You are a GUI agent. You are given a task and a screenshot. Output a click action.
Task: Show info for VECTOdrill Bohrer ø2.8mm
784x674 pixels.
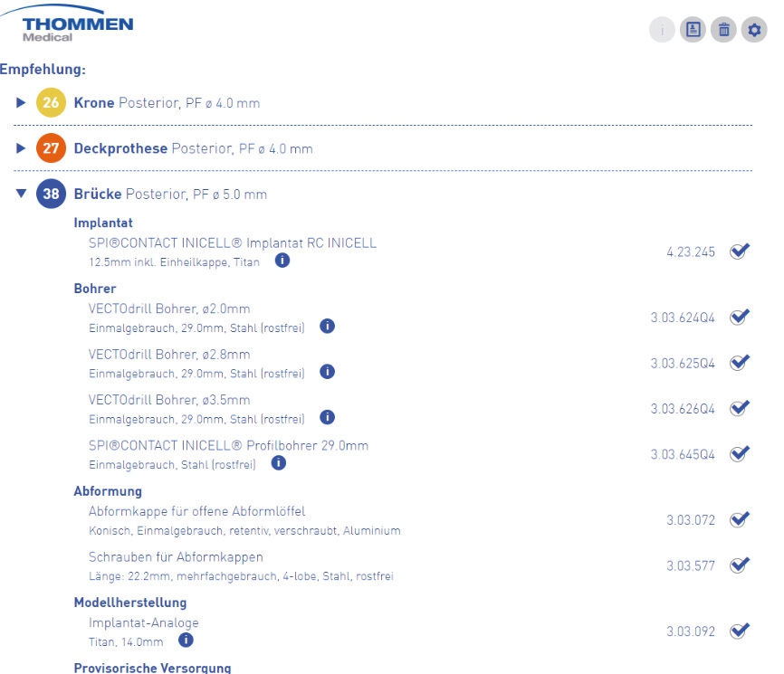click(327, 372)
